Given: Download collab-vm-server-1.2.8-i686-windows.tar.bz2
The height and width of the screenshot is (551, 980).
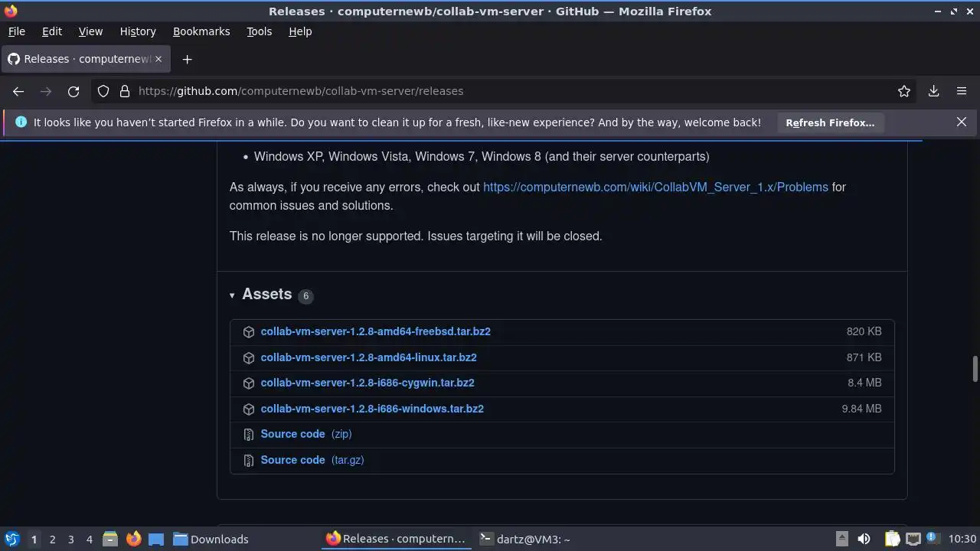Looking at the screenshot, I should [x=372, y=409].
